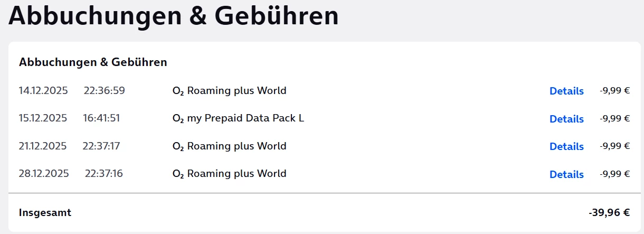This screenshot has height=234, width=644.
Task: Open Details for the Prepaid Data Pack L
Action: tap(566, 119)
